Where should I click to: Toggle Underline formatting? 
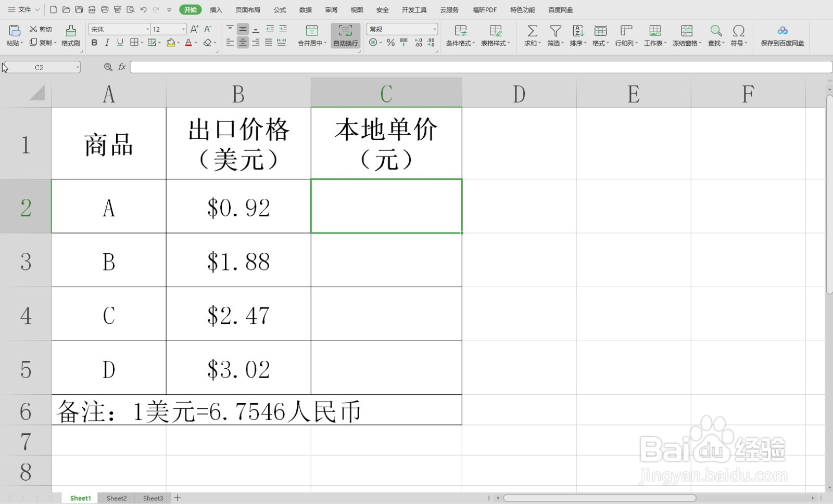tap(120, 43)
